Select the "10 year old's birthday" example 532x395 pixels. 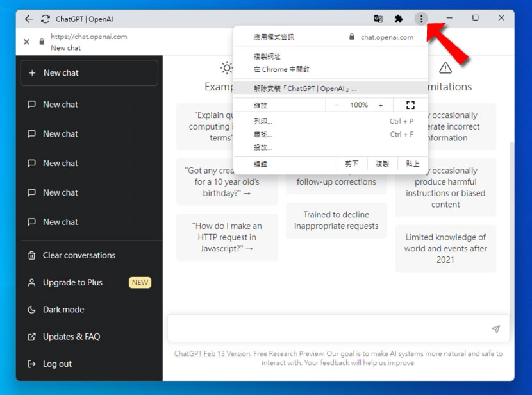(227, 182)
